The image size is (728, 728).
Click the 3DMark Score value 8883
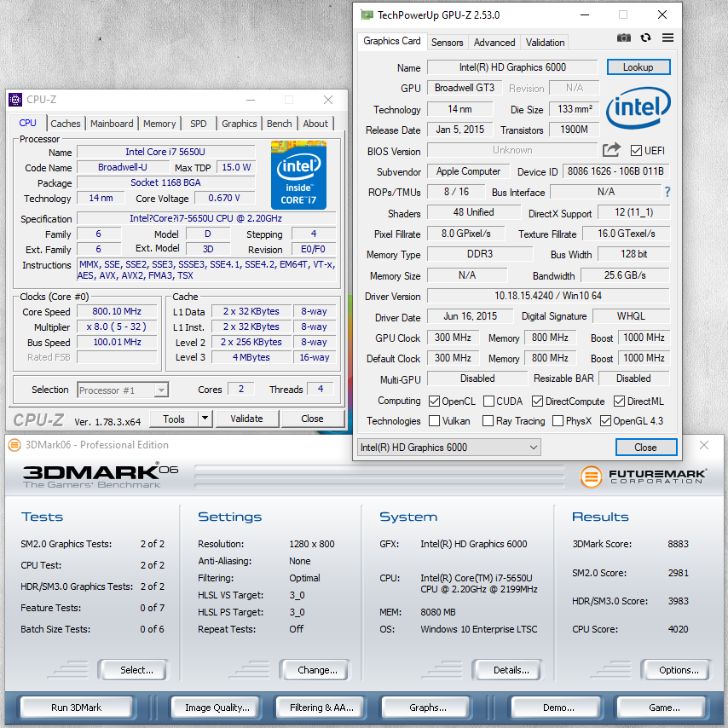(679, 544)
